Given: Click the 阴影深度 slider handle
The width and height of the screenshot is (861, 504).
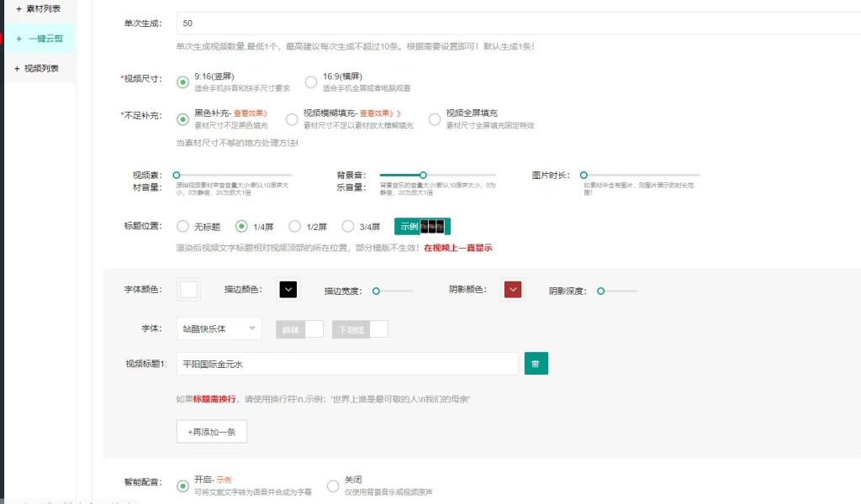Looking at the screenshot, I should pyautogui.click(x=600, y=291).
